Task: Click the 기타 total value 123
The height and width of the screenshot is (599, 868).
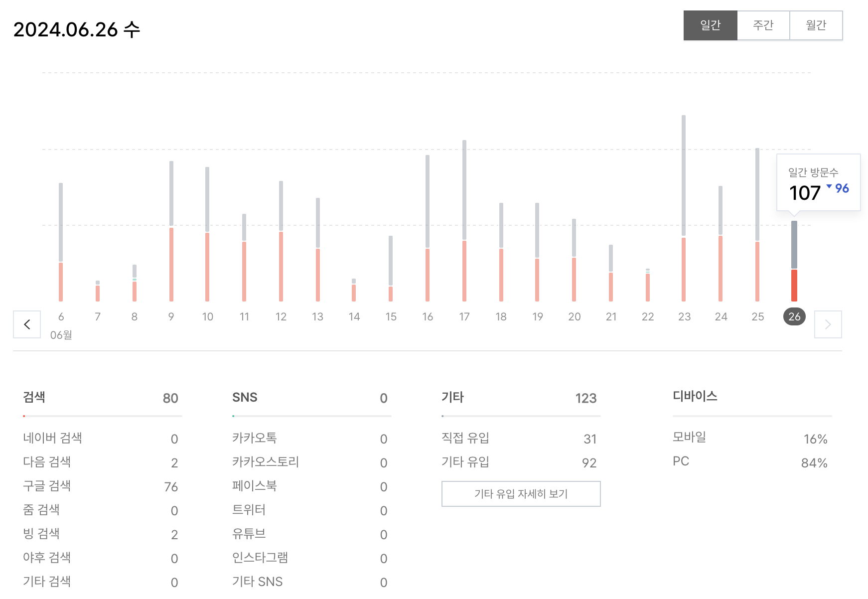Action: click(x=586, y=398)
